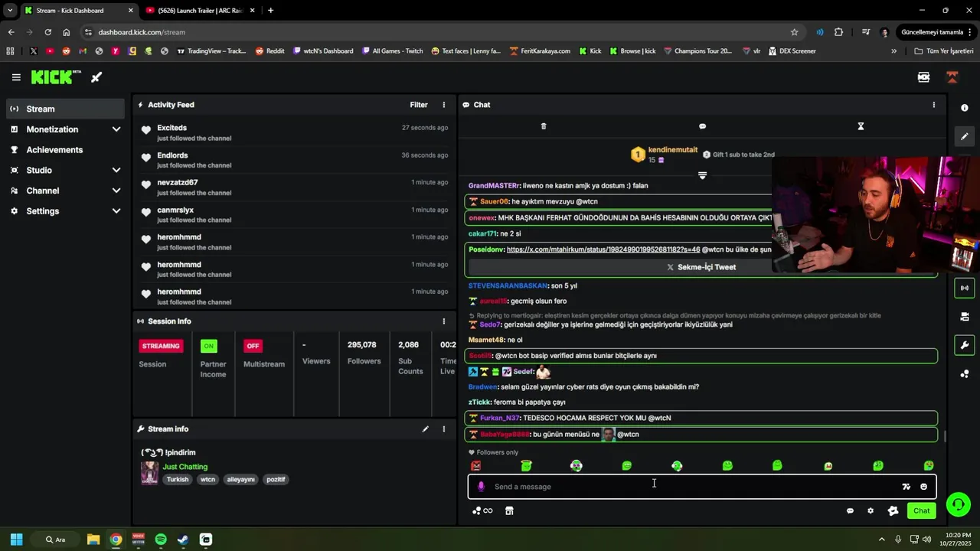The width and height of the screenshot is (980, 551).
Task: Click the broadcast signal icon in the right sidebar
Action: click(x=965, y=289)
